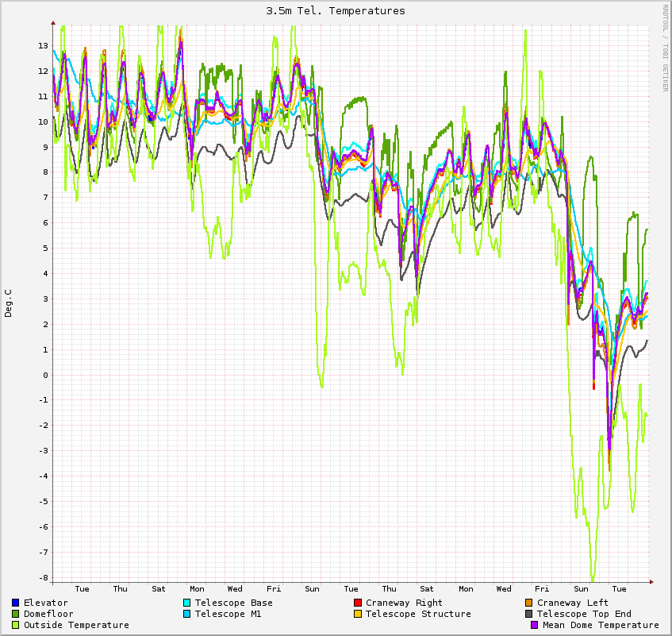
Task: Select the 0 tick label on the y-axis
Action: point(44,375)
